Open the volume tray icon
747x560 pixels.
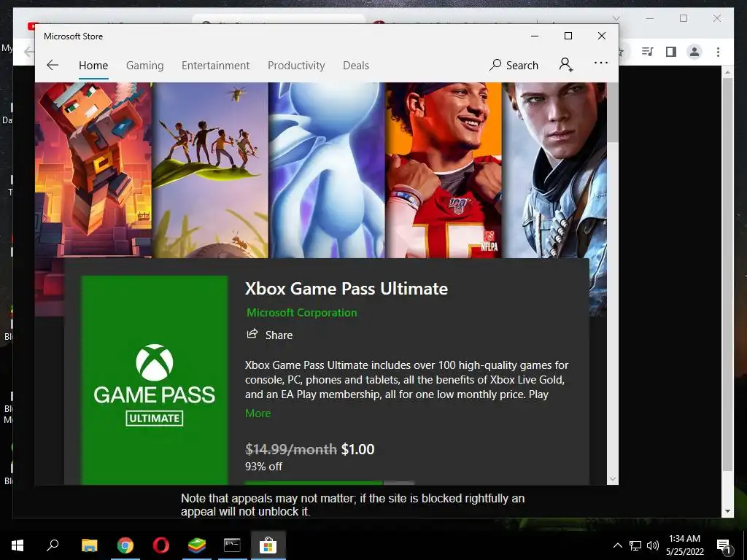(x=653, y=545)
